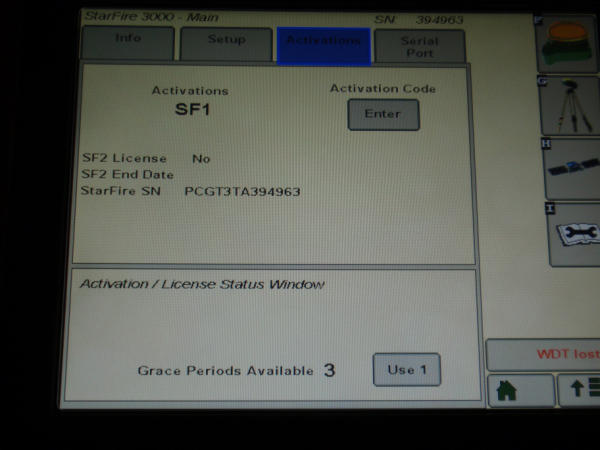Screen dimensions: 600x450
Task: Click Activation / License Status Window heading
Action: (202, 284)
